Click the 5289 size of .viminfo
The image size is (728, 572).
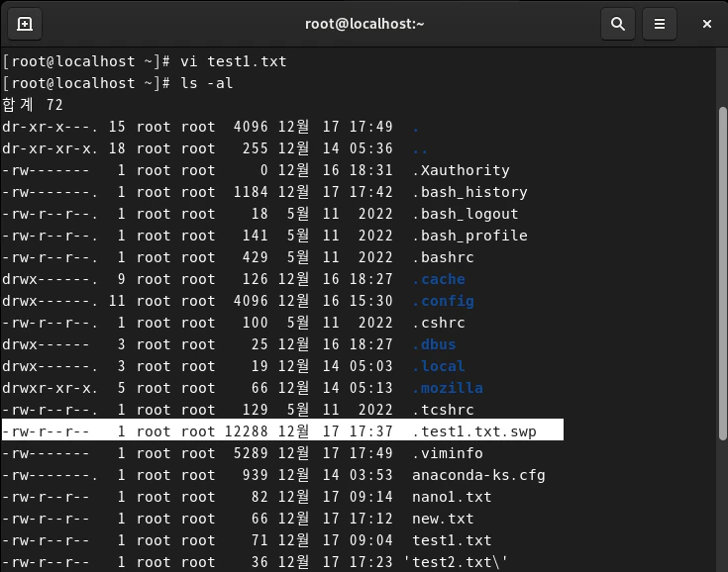(251, 453)
